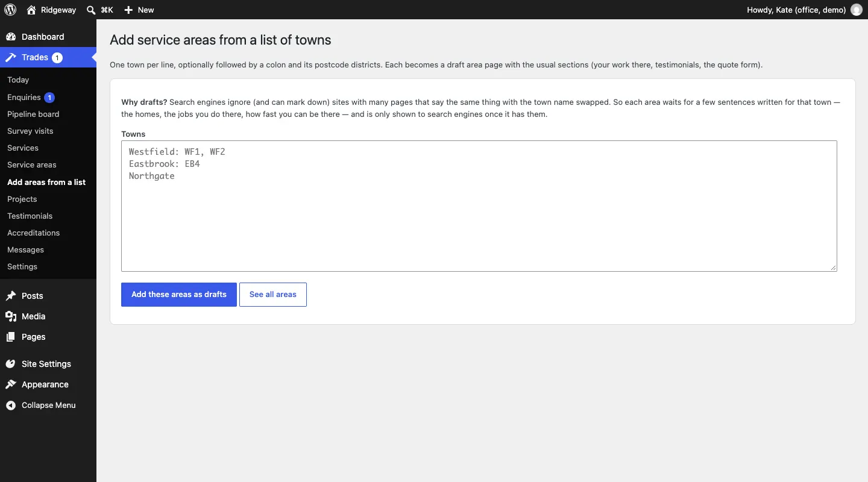Open the Appearance menu label
The height and width of the screenshot is (482, 868).
[x=45, y=384]
